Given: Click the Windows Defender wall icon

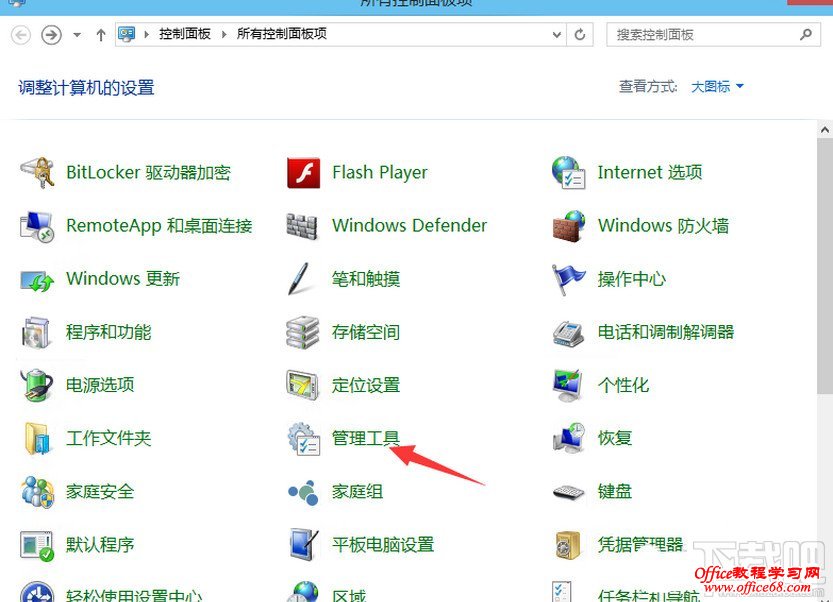Looking at the screenshot, I should (302, 226).
